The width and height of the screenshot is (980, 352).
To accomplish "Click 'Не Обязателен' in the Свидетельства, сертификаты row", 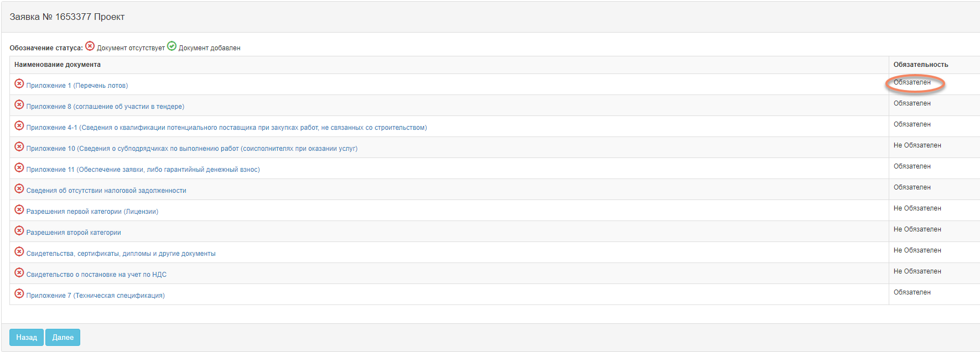I will [917, 250].
